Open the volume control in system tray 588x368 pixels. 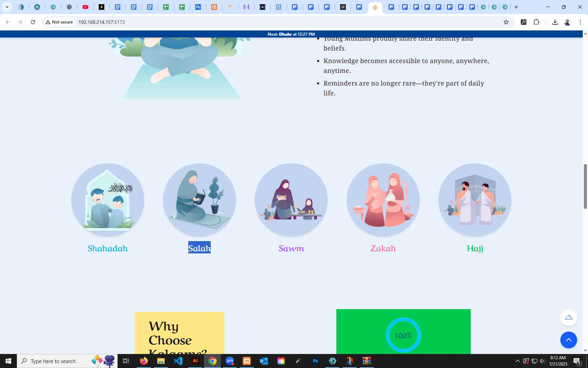click(x=542, y=361)
